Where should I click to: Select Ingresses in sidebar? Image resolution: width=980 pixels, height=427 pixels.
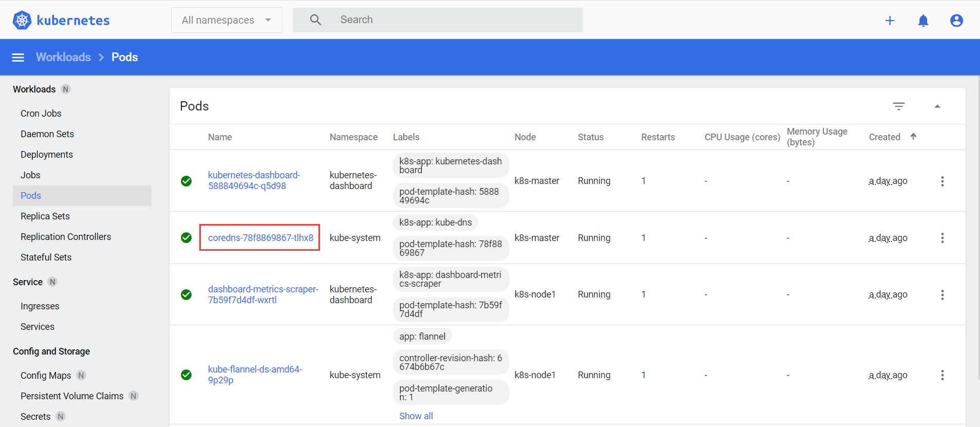[x=40, y=306]
